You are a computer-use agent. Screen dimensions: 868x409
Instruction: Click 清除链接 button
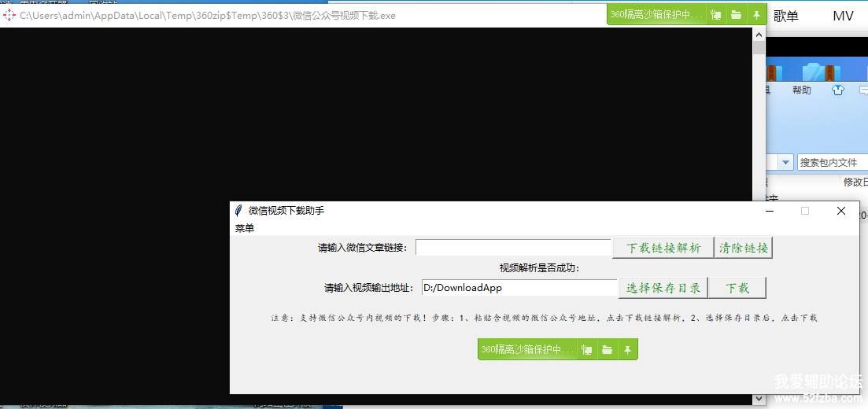[744, 248]
